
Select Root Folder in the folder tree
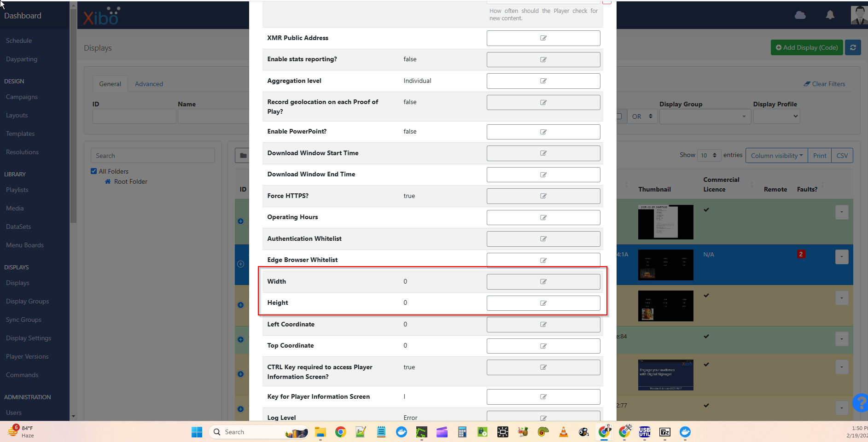130,181
